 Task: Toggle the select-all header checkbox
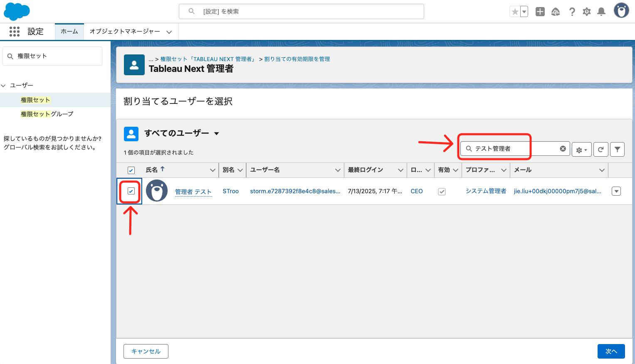coord(131,170)
